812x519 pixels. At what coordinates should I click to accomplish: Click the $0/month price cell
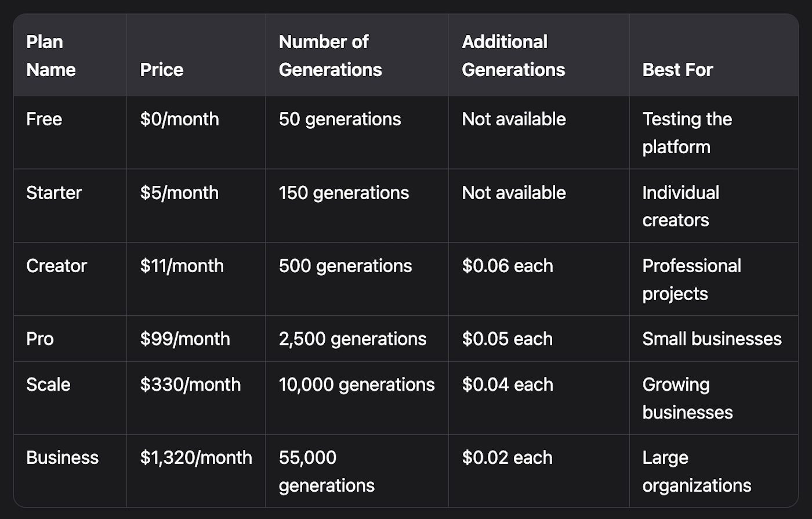(x=179, y=119)
